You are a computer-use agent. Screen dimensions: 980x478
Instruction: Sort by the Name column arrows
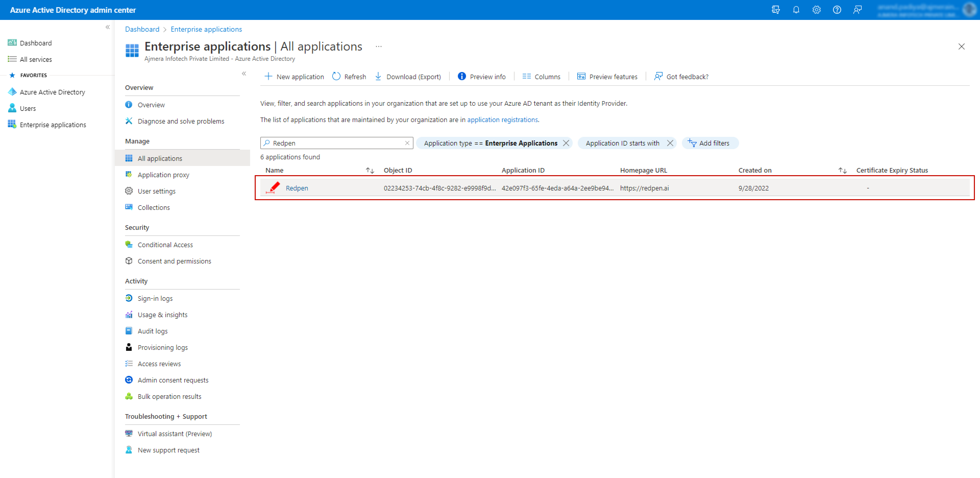coord(370,171)
